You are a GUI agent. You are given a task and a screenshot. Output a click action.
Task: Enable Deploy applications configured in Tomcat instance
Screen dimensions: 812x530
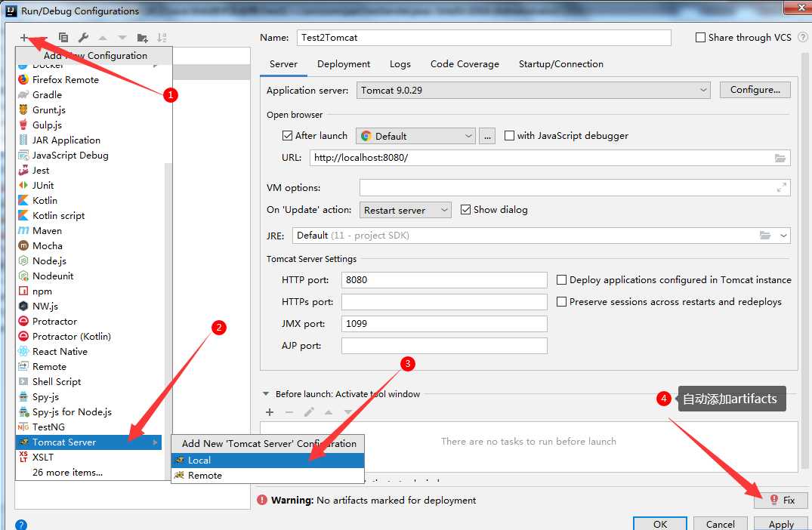[561, 280]
